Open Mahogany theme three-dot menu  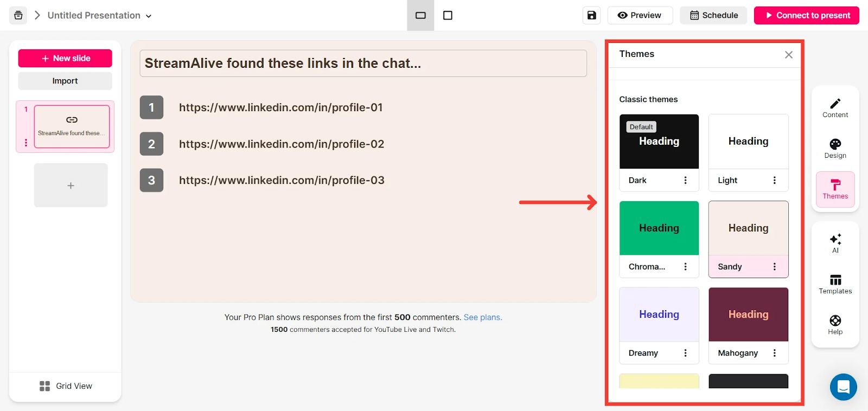click(774, 353)
